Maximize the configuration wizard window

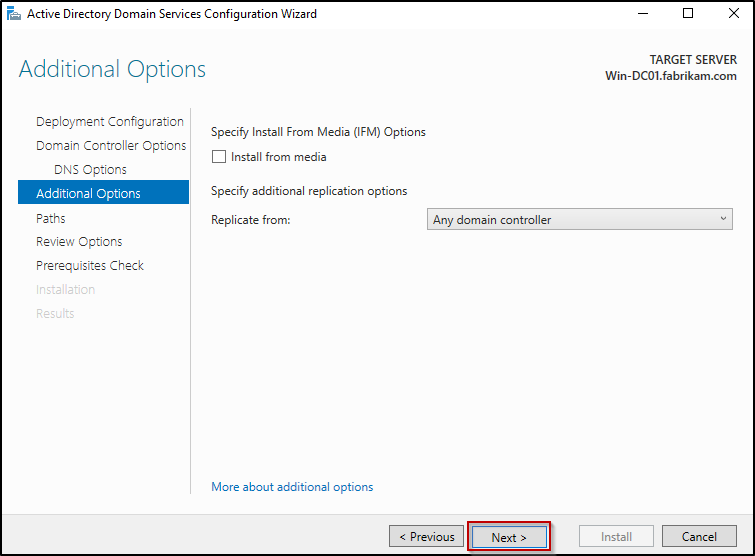[687, 14]
